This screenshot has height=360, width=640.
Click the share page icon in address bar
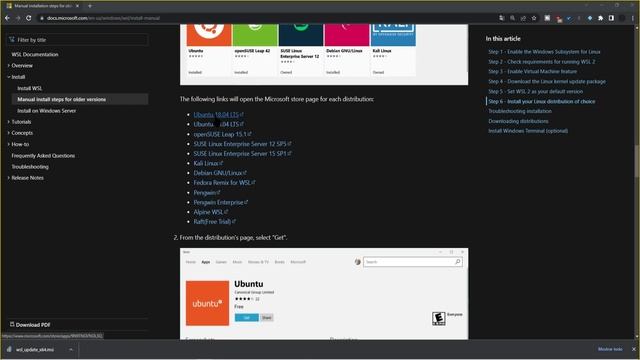tap(523, 18)
